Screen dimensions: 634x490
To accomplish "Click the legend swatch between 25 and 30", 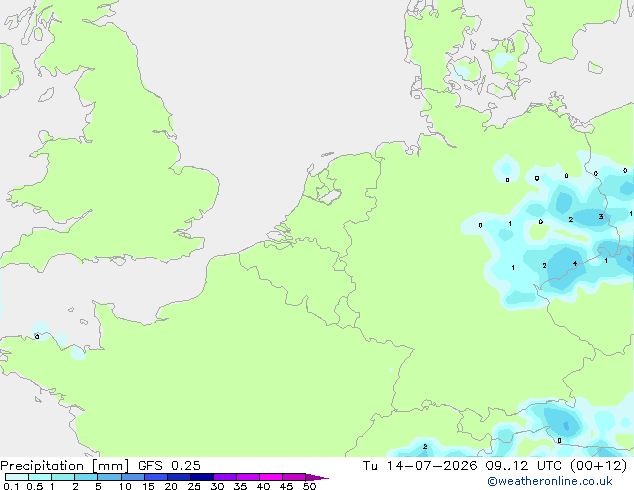I will click(201, 477).
